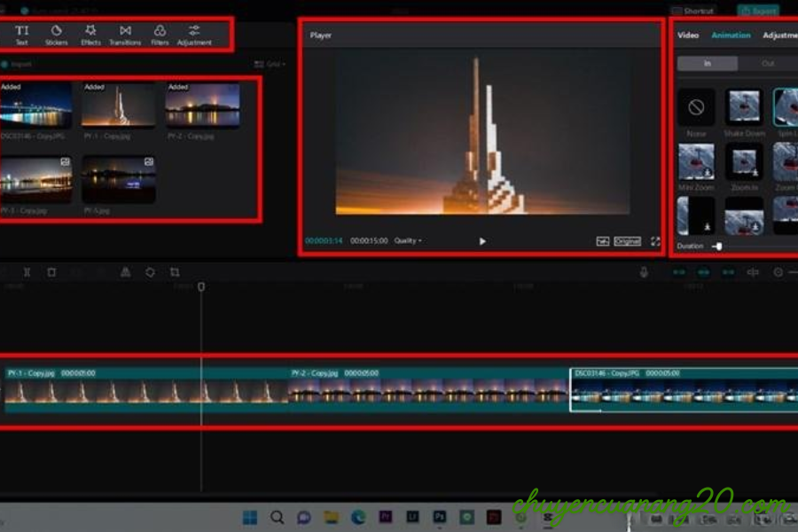Click the Crop icon in timeline toolbar
The height and width of the screenshot is (532, 798).
175,272
